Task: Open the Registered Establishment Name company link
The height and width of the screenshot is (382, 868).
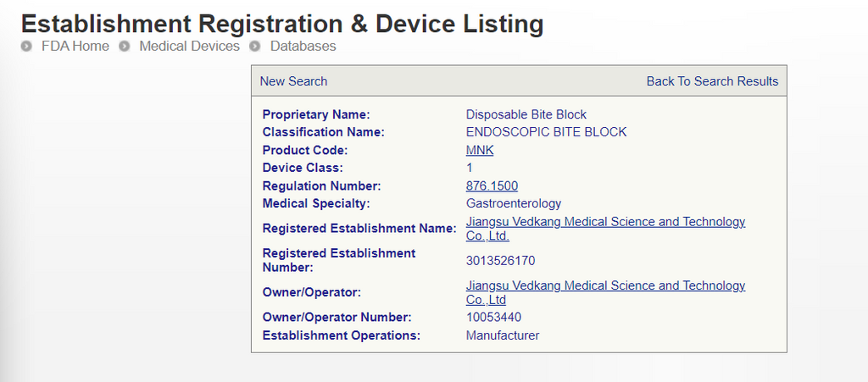Action: tap(605, 222)
